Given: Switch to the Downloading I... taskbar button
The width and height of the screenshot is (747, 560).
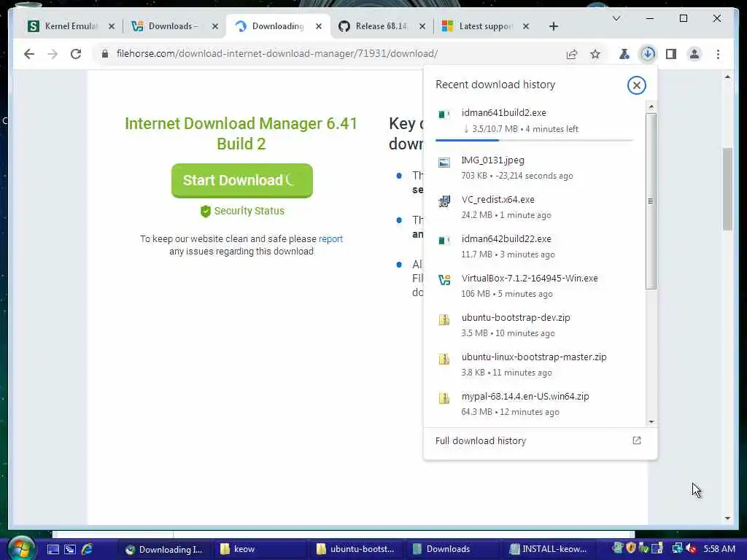Looking at the screenshot, I should 164,549.
